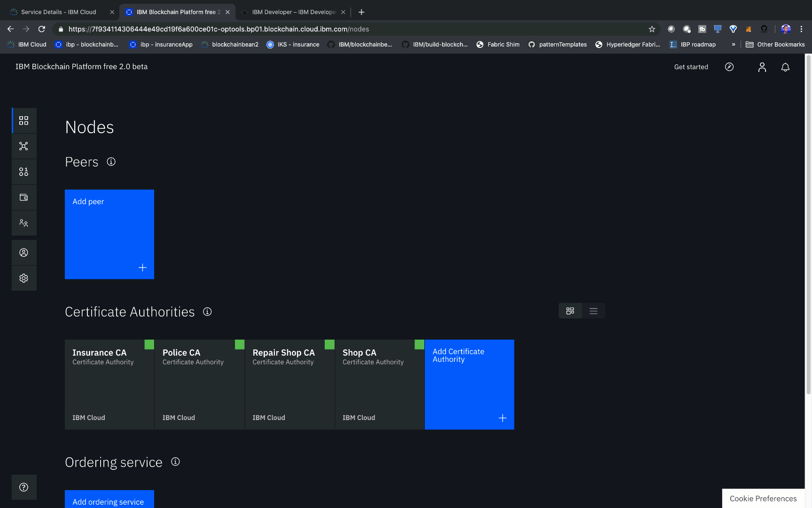Open the ibp - blockchainb... bookmark

(87, 45)
